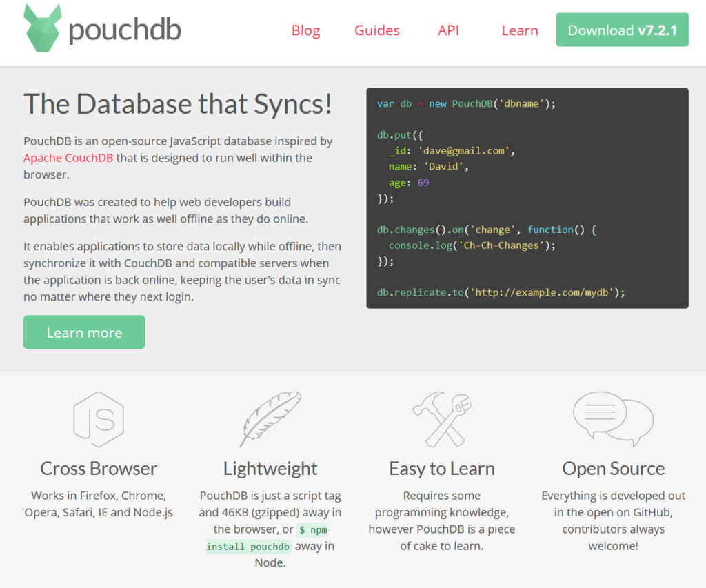Viewport: 706px width, 588px height.
Task: Click the Lightweight heading
Action: pos(270,468)
